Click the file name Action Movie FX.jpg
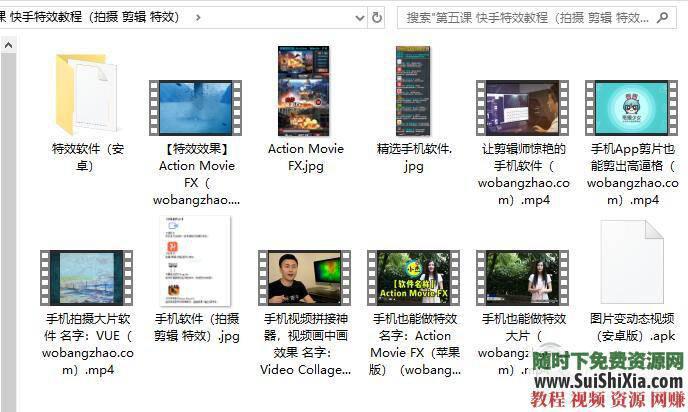Viewport: 688px width, 412px height. (x=306, y=157)
